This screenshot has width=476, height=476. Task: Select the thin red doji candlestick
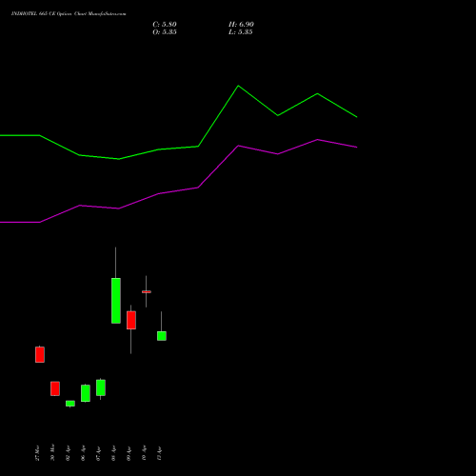pos(147,291)
